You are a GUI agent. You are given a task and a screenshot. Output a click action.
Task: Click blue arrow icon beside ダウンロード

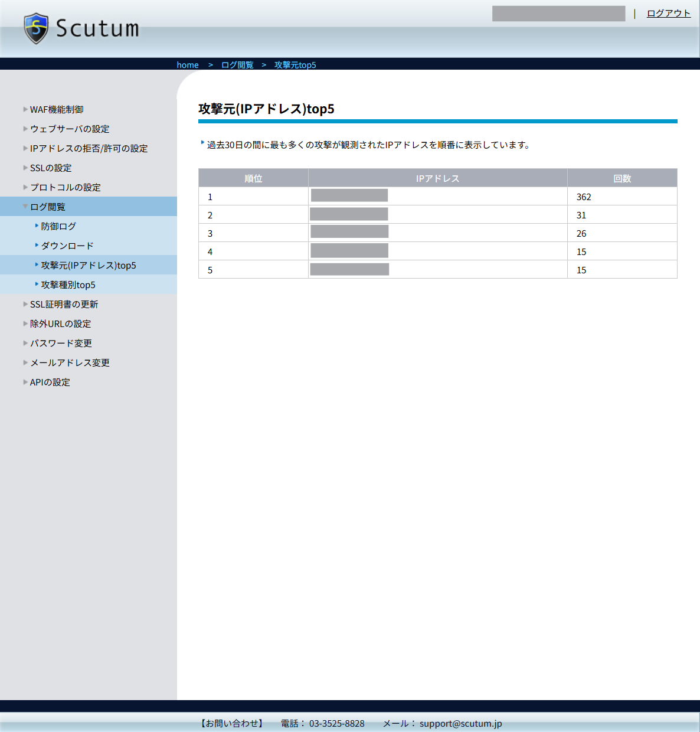click(37, 245)
